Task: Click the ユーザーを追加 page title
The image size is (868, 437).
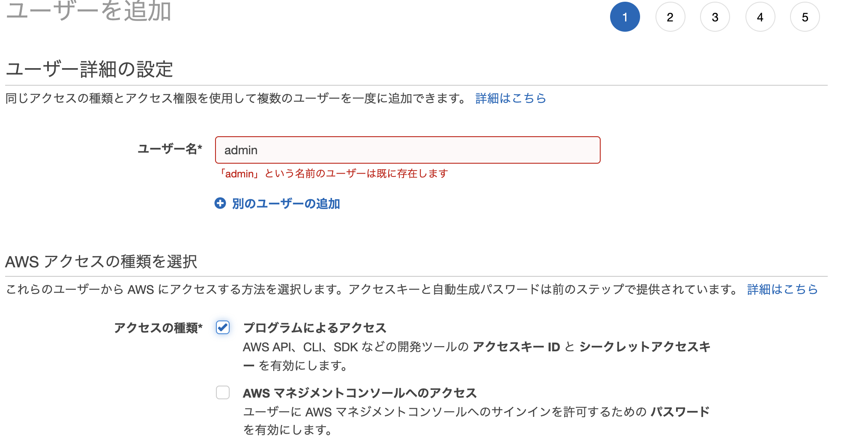Action: (88, 11)
